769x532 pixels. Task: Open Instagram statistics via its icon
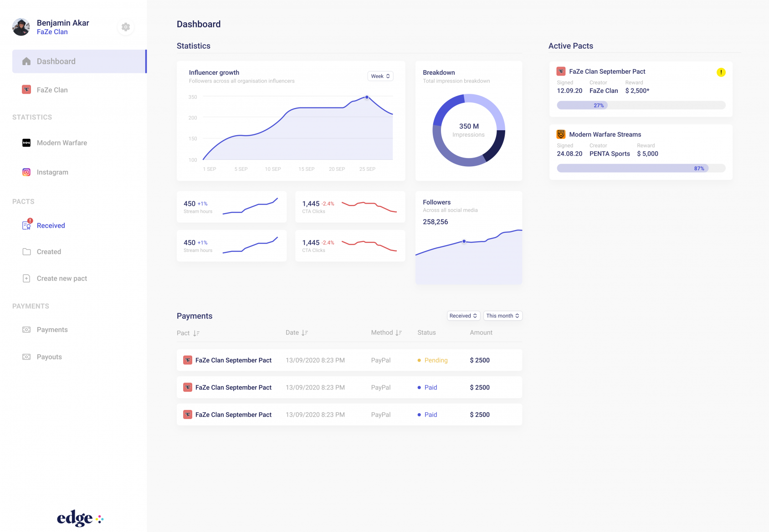tap(26, 172)
